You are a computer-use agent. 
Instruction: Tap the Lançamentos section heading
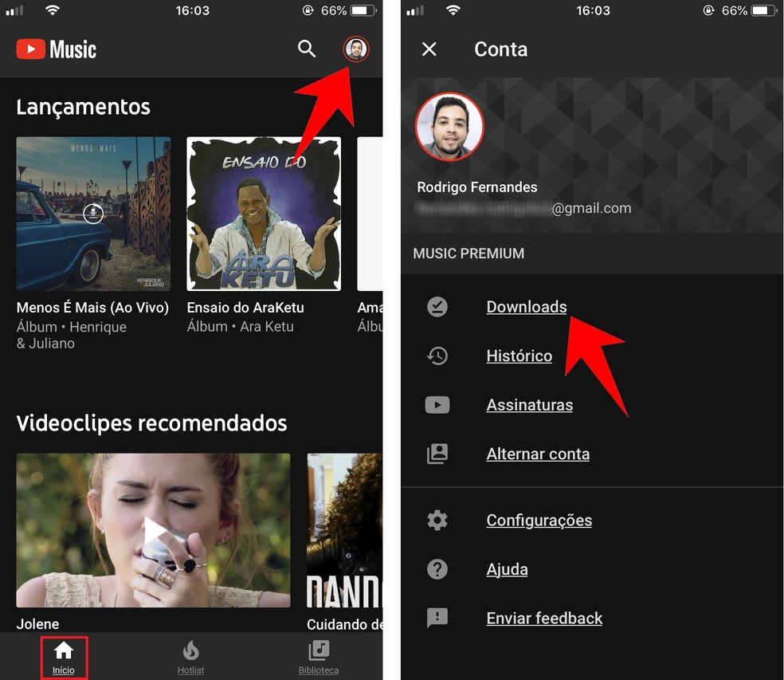pyautogui.click(x=83, y=107)
